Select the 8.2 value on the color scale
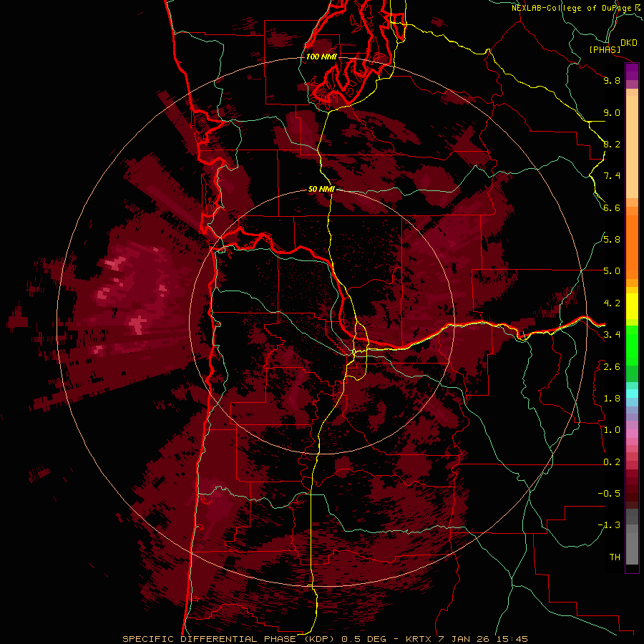644x644 pixels. [x=612, y=144]
